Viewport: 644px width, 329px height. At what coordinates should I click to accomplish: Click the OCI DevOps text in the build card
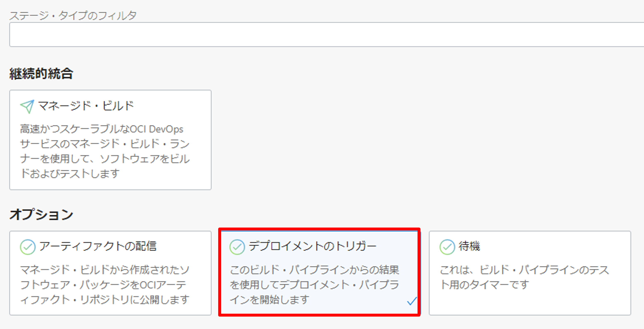tap(156, 129)
